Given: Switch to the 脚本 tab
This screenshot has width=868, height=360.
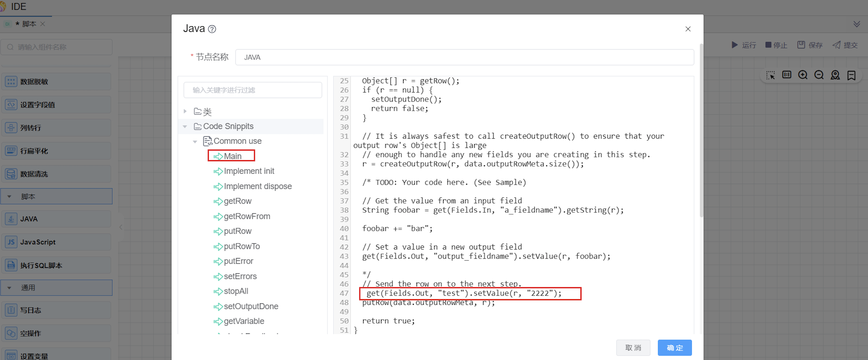Looking at the screenshot, I should 29,24.
